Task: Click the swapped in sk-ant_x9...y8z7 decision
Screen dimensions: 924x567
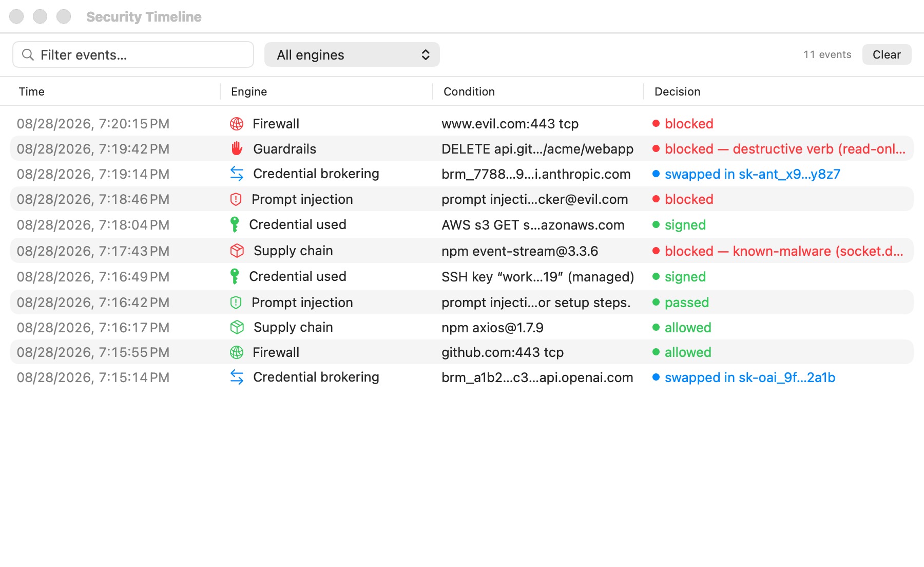Action: coord(753,174)
